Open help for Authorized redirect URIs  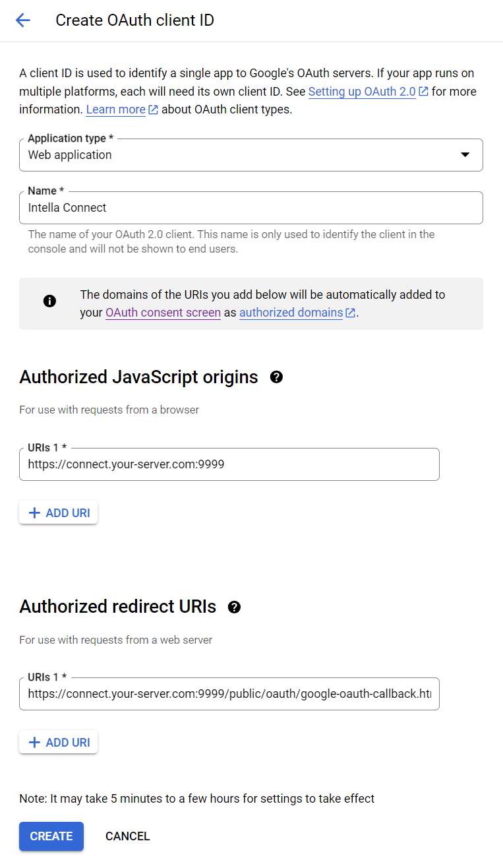tap(234, 607)
